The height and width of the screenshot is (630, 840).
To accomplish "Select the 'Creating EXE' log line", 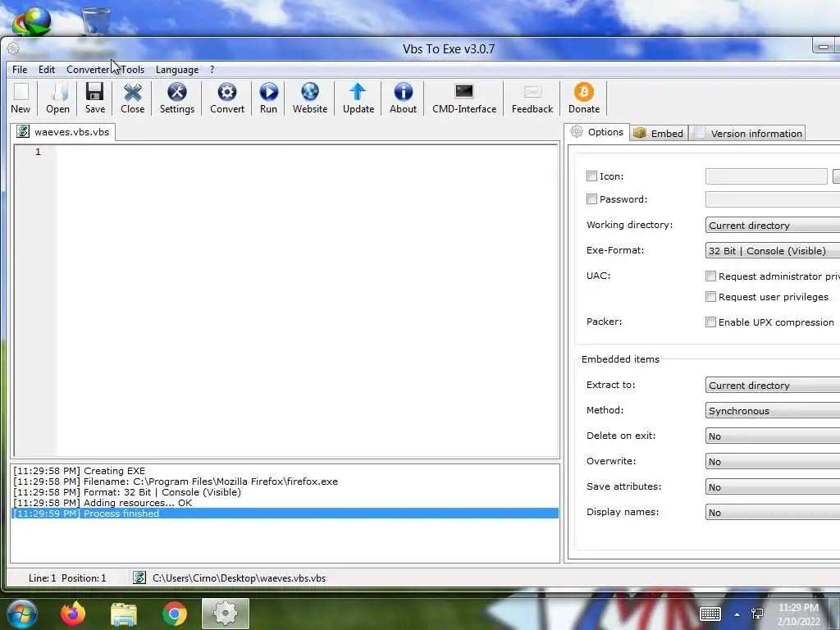I will point(285,470).
